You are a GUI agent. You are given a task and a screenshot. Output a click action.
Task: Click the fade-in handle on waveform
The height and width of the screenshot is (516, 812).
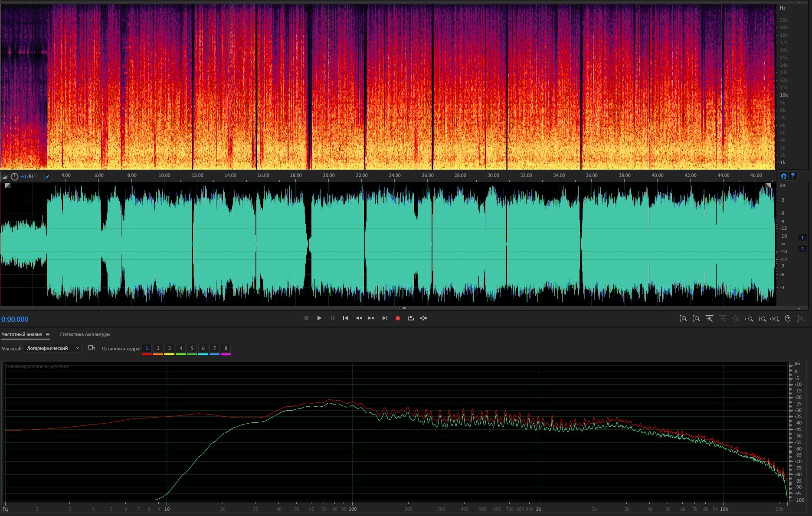point(8,186)
